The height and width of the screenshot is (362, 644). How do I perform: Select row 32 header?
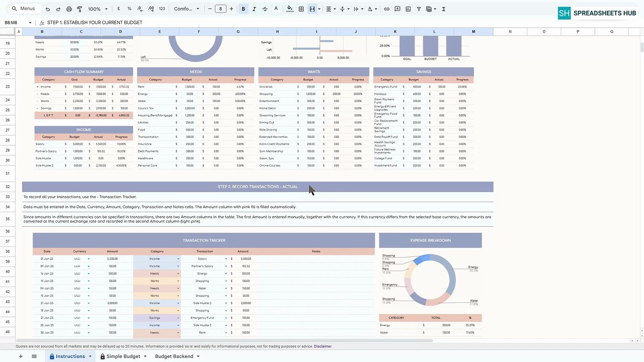[8, 187]
